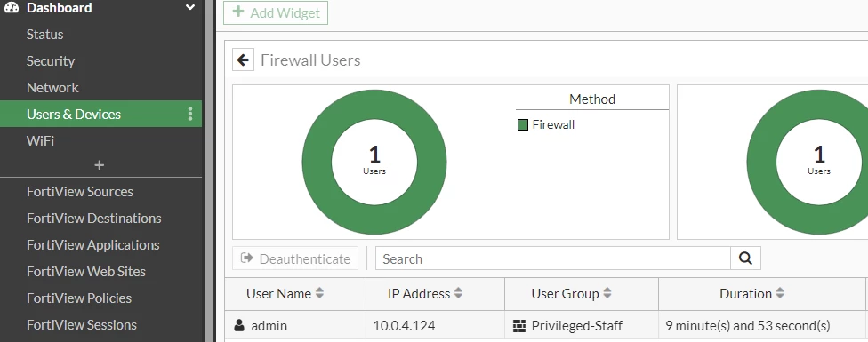Go back with the Firewall Users arrow

pos(243,60)
